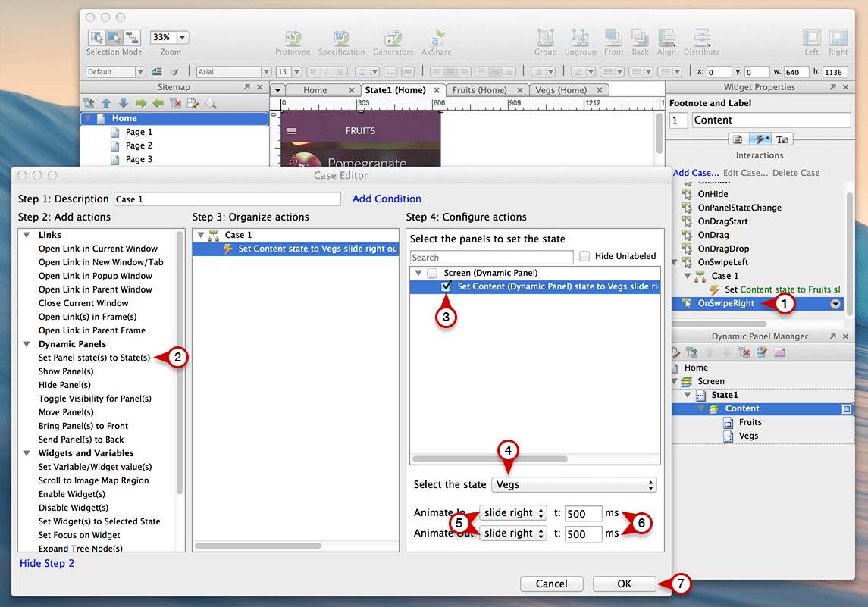Toggle the Screen (Dynamic Panel) checkbox

click(434, 273)
